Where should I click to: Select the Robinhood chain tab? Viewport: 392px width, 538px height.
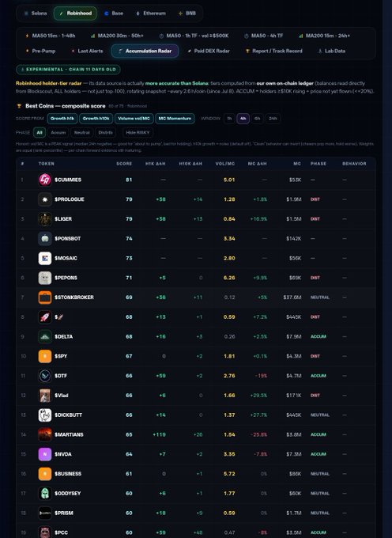(75, 13)
